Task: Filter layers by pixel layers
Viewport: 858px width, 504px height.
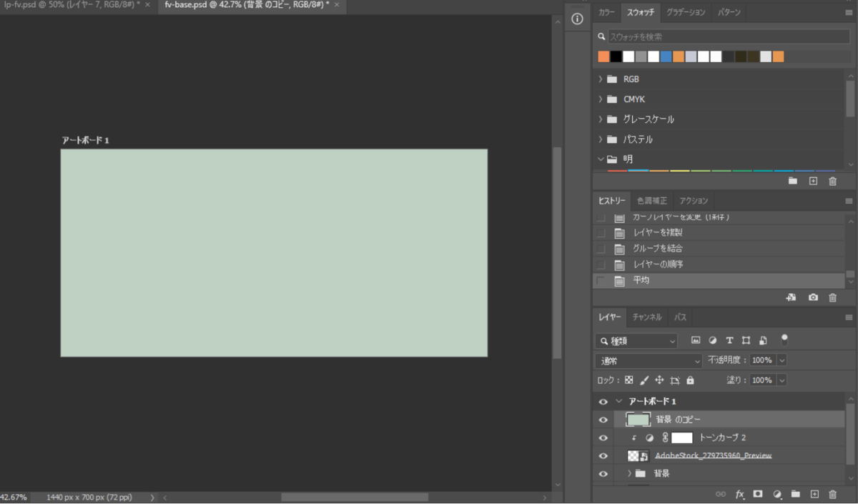Action: (x=696, y=341)
